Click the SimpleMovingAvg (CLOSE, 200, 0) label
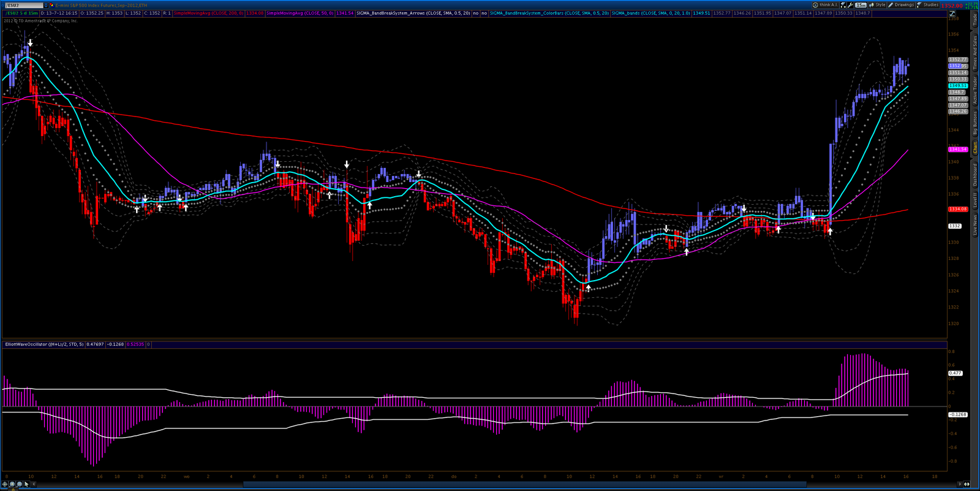Image resolution: width=980 pixels, height=491 pixels. point(209,13)
